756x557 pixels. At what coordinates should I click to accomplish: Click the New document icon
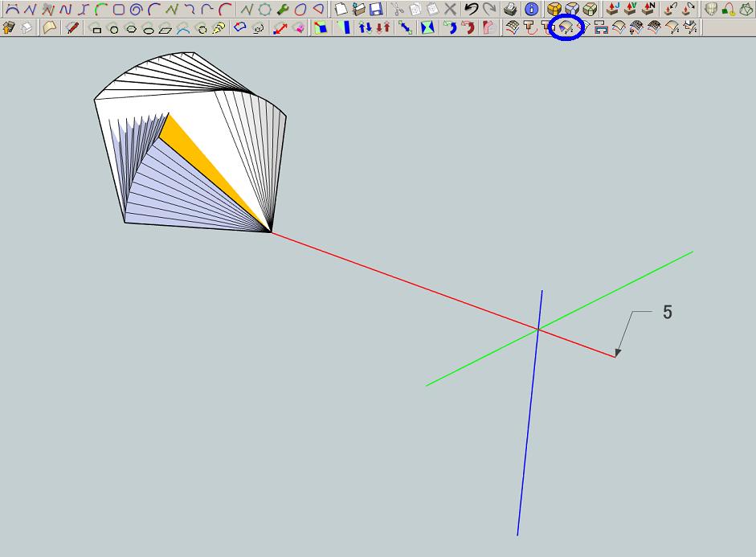click(x=341, y=9)
